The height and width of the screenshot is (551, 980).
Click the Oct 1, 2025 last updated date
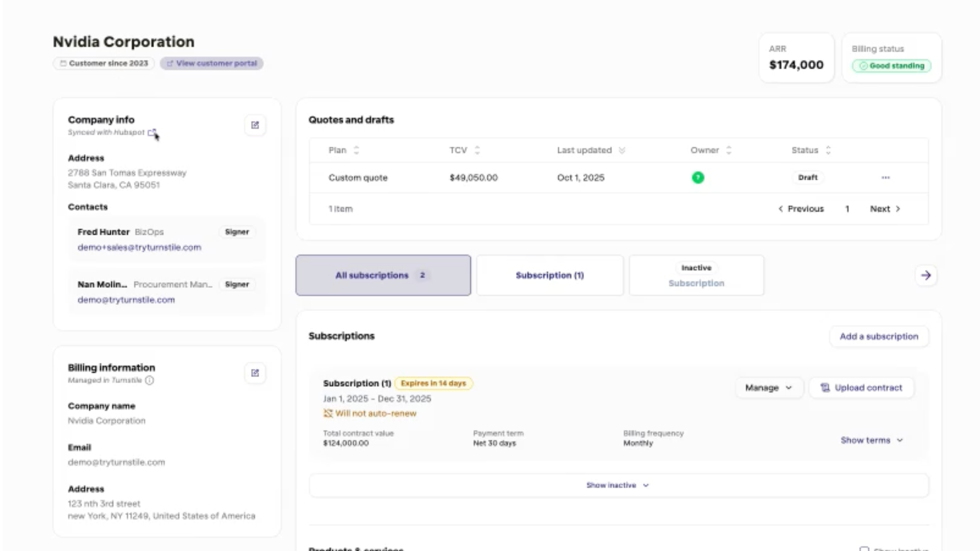(x=580, y=178)
